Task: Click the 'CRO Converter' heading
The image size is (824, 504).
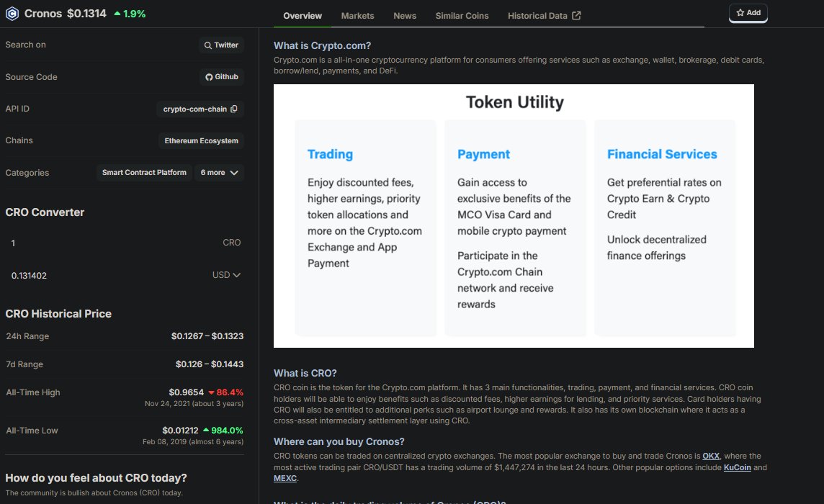Action: pyautogui.click(x=45, y=212)
